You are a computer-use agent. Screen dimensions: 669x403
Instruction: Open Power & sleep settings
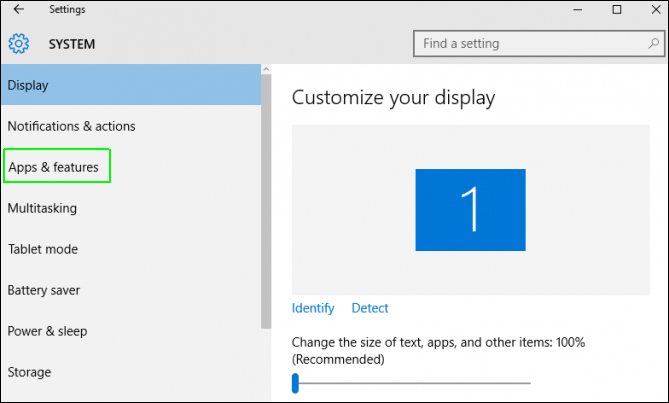(x=47, y=331)
